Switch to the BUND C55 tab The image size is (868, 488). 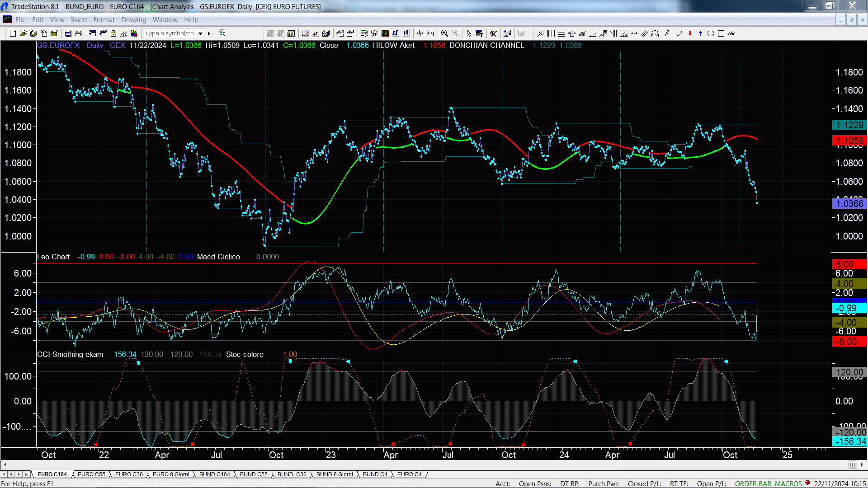[x=254, y=474]
